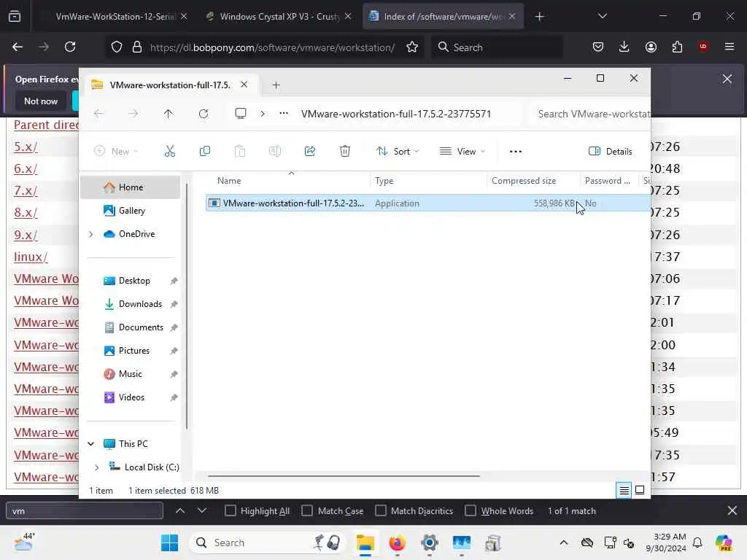Viewport: 747px width, 560px height.
Task: Add a new Explorer tab
Action: (x=276, y=85)
